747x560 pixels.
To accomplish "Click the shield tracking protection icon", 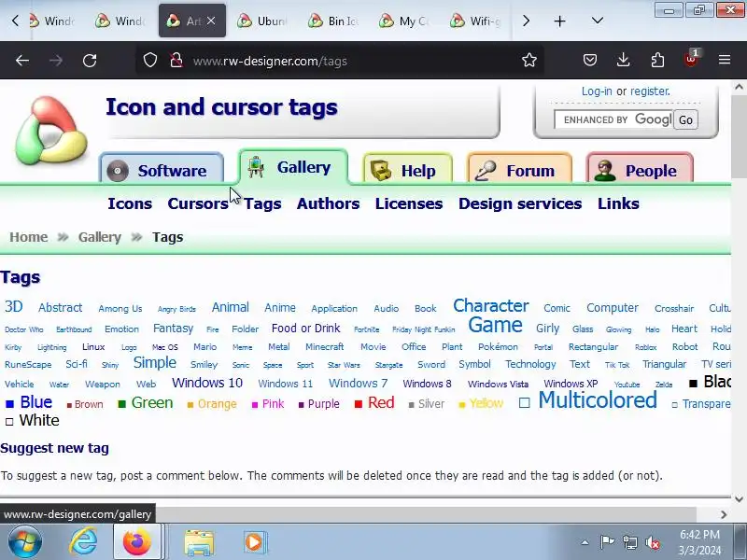I will [x=150, y=61].
